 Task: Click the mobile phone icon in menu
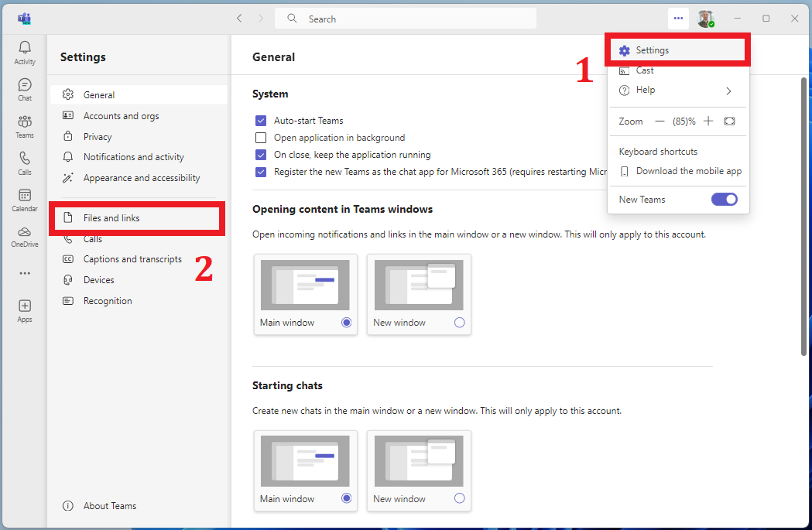coord(625,171)
